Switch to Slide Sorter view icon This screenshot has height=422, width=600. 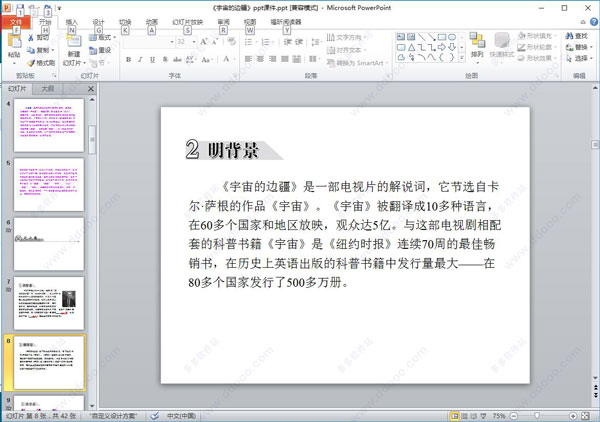point(464,416)
